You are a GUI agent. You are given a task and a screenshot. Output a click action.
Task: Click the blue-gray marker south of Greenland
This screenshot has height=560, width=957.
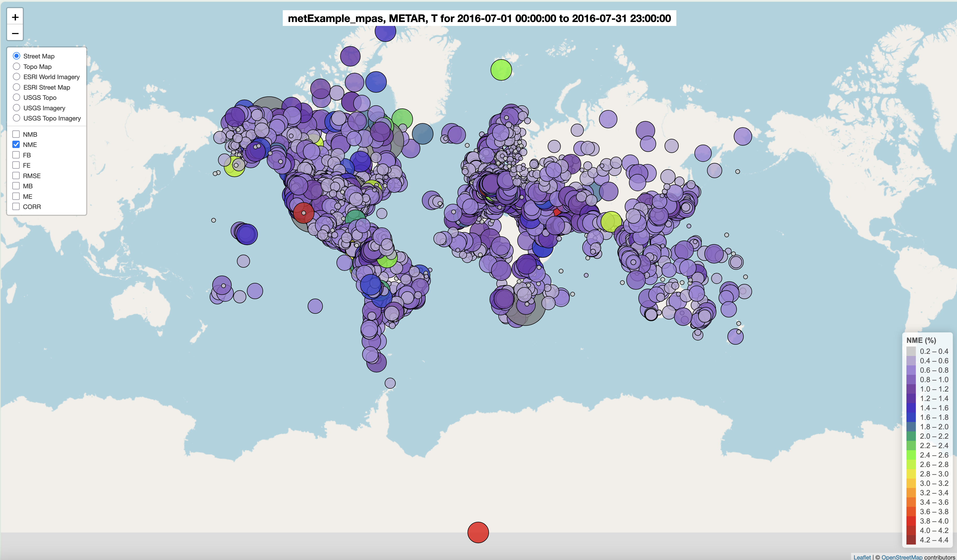pos(423,134)
